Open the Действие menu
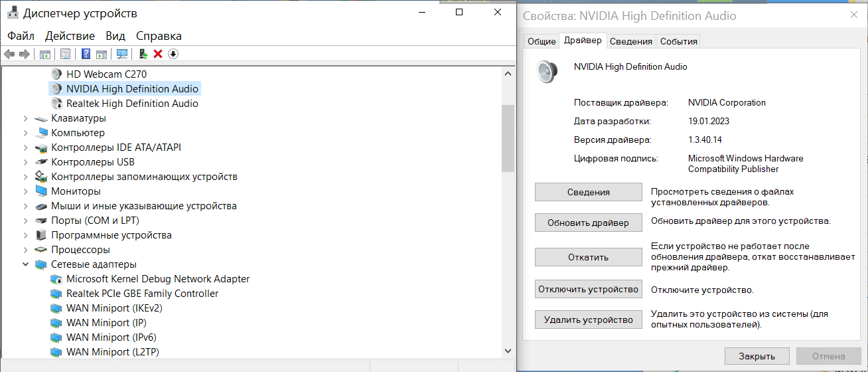The height and width of the screenshot is (372, 868). [70, 36]
